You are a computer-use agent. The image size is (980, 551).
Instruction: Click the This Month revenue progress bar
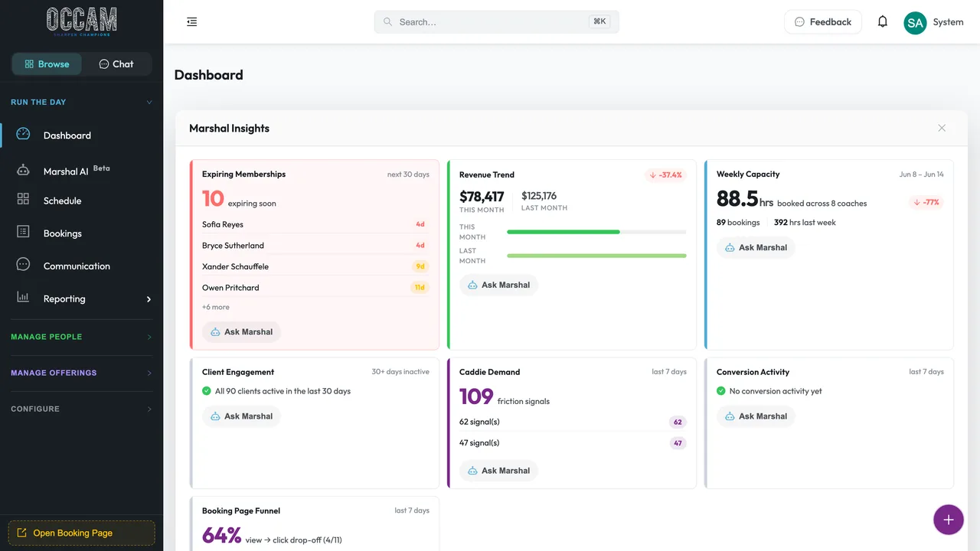click(596, 232)
